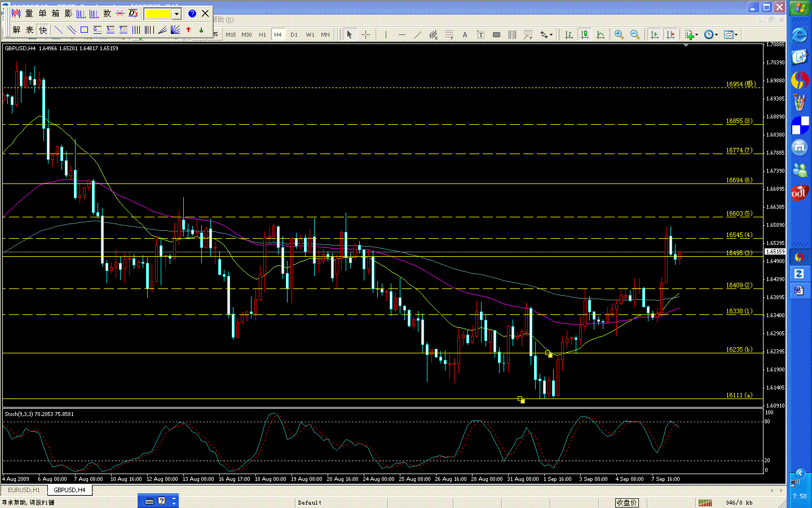Open the blue help question mark
Image resolution: width=812 pixels, height=508 pixels.
click(192, 14)
